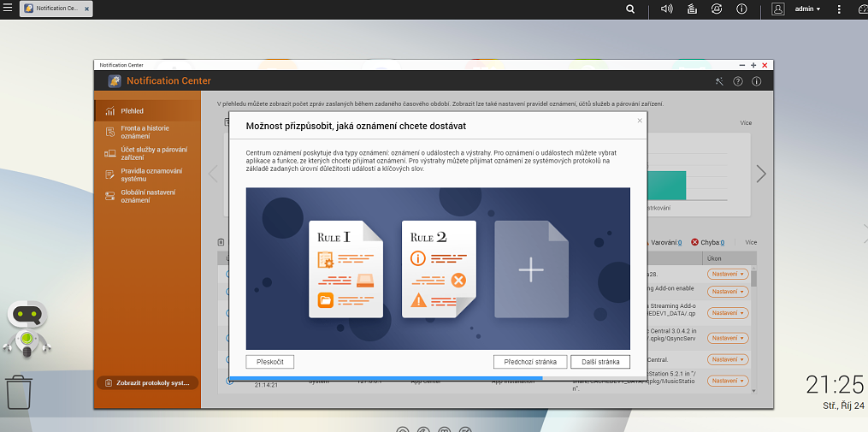Expand Nastavení dropdown for MusicStation row

(x=728, y=381)
